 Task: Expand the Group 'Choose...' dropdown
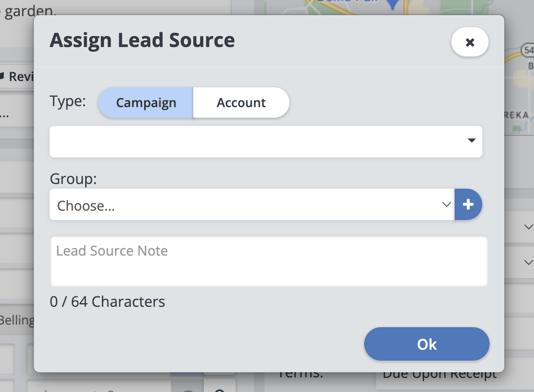click(x=251, y=205)
